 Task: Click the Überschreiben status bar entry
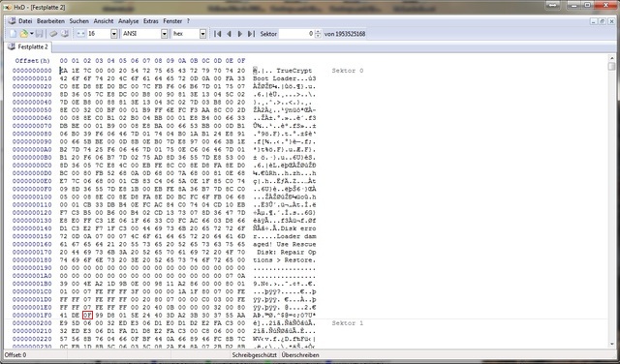(300, 355)
